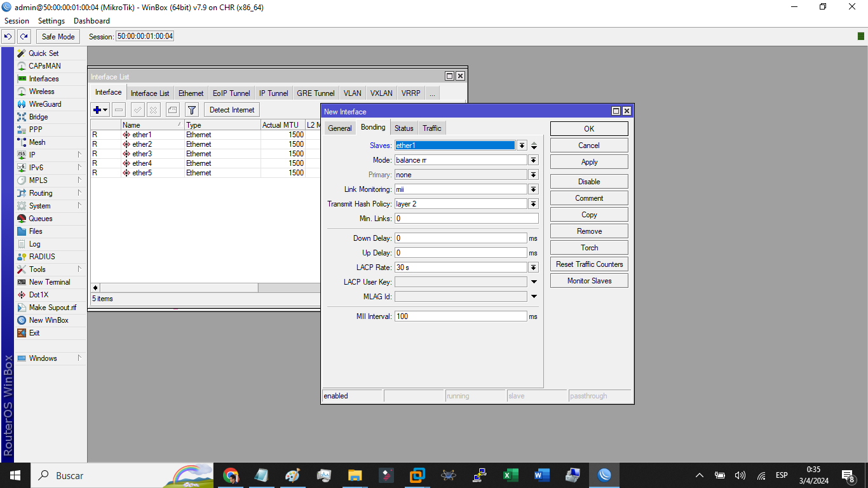Open the Bridge menu
This screenshot has width=868, height=488.
(38, 117)
